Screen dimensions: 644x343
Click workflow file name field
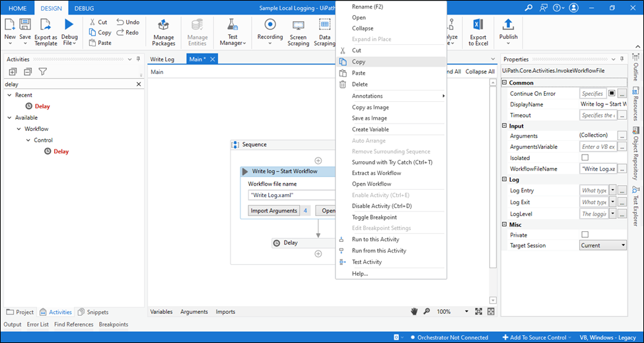tap(291, 195)
